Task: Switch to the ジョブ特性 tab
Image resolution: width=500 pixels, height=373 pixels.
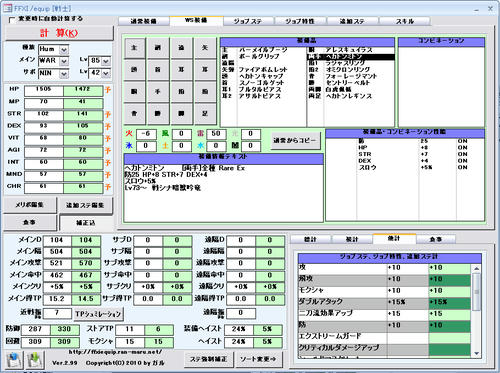Action: tap(300, 21)
